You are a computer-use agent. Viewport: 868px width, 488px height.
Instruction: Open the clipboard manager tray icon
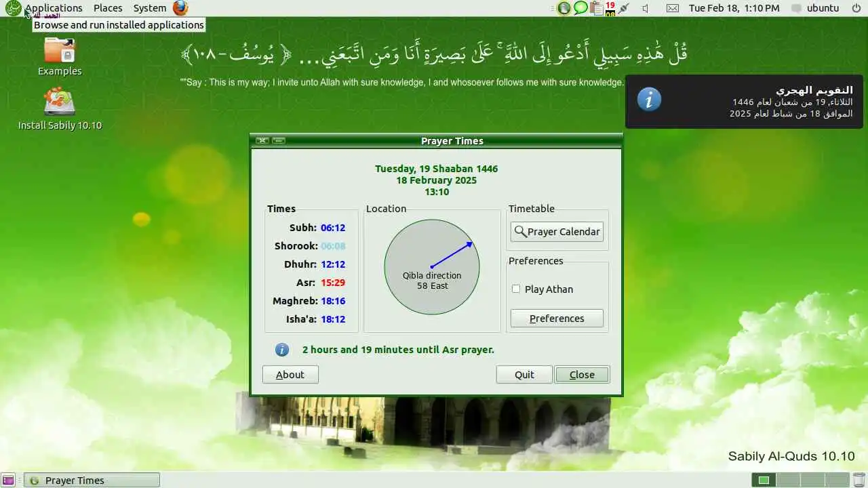click(597, 8)
